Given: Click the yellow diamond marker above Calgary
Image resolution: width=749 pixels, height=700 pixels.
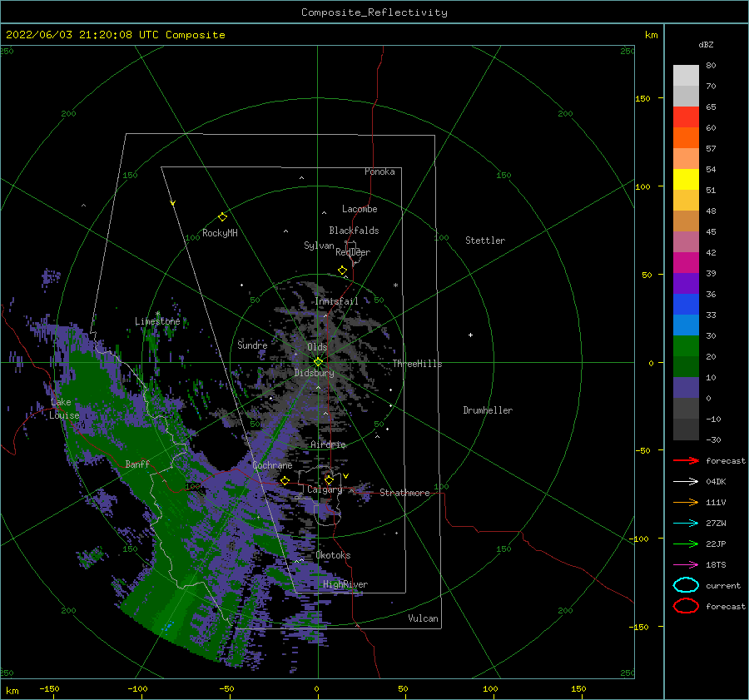Looking at the screenshot, I should (x=329, y=479).
